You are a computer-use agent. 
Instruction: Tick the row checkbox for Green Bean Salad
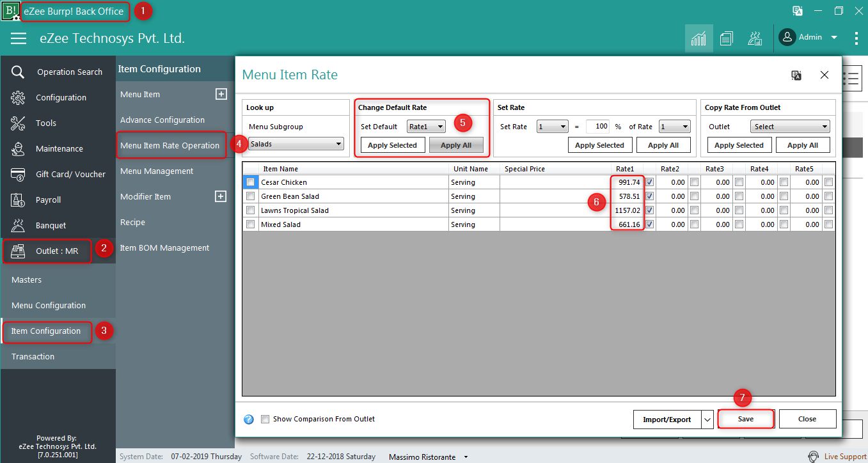251,196
